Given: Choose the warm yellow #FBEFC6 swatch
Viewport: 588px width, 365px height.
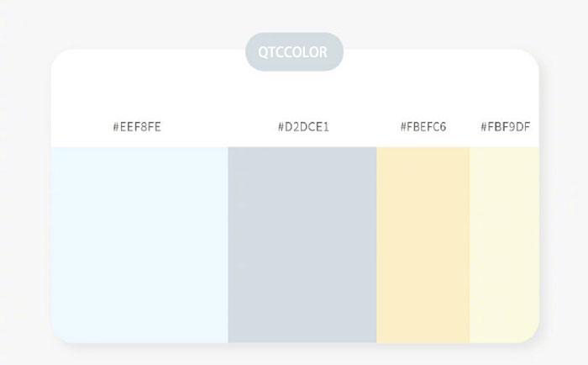Looking at the screenshot, I should click(x=423, y=244).
